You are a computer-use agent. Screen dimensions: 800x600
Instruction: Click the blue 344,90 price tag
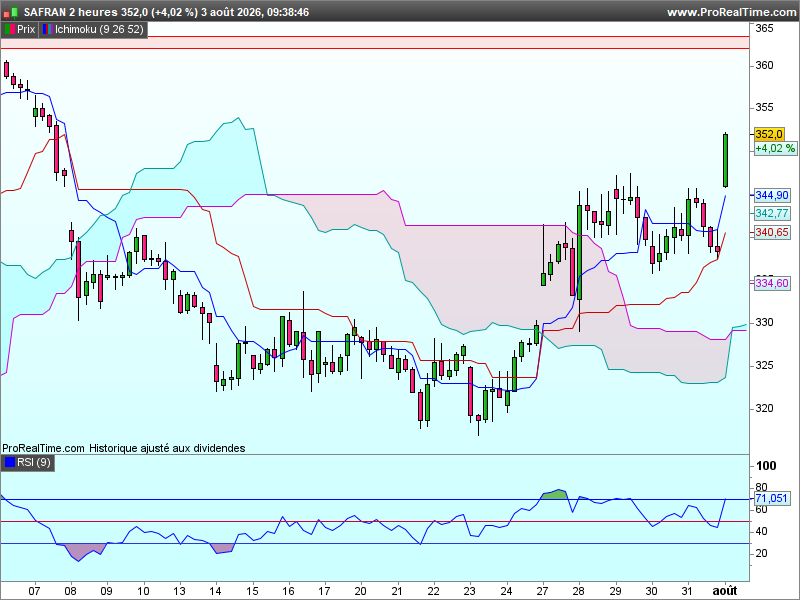pos(772,195)
